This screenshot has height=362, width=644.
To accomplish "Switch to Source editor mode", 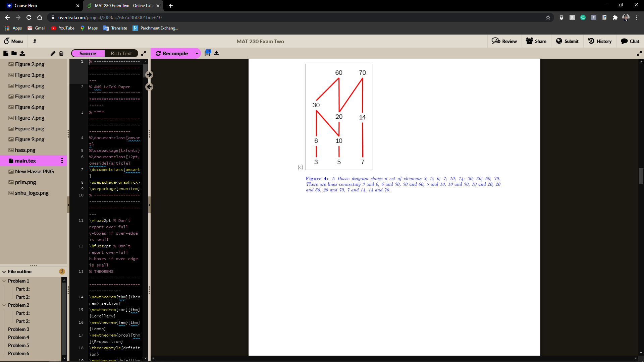I will [88, 53].
